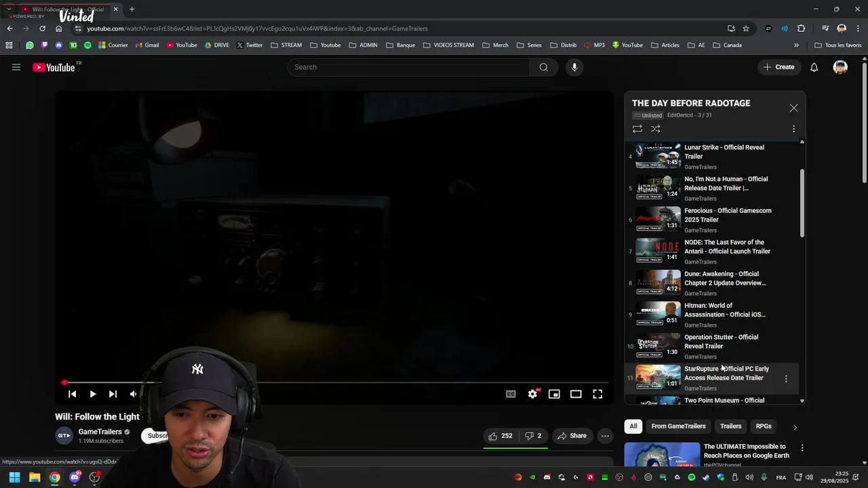Open the Twitter bookmark
The image size is (868, 488).
pos(250,45)
